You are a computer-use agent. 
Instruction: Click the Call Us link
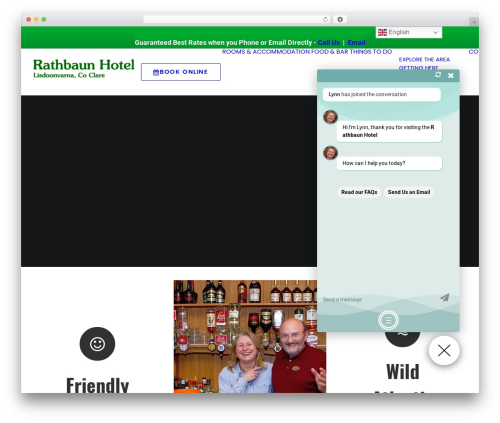329,42
